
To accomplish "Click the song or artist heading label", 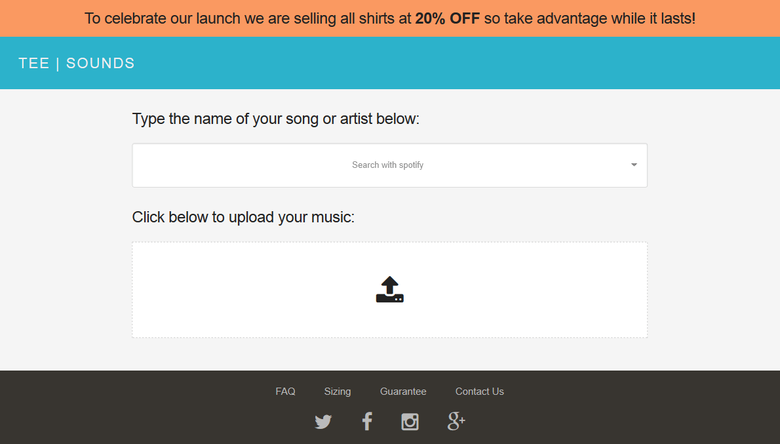I will [276, 119].
